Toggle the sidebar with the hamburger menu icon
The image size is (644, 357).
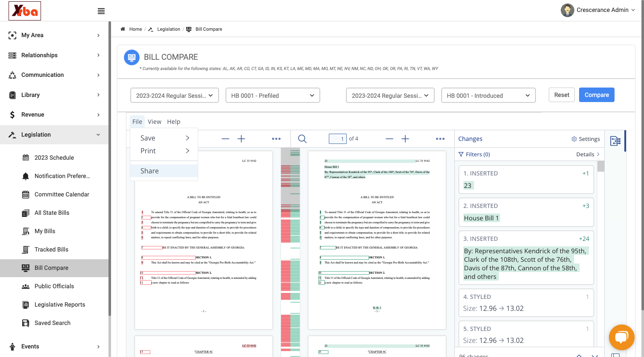point(101,11)
